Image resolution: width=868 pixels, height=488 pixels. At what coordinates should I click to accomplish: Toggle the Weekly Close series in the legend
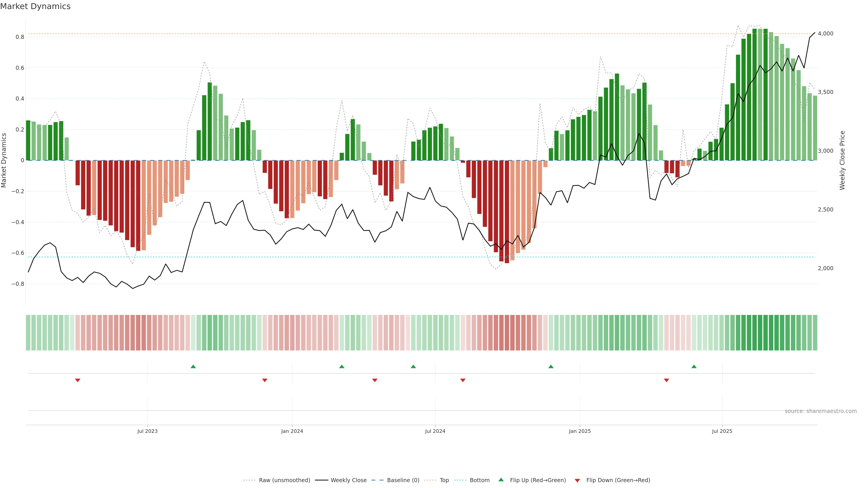(x=348, y=480)
